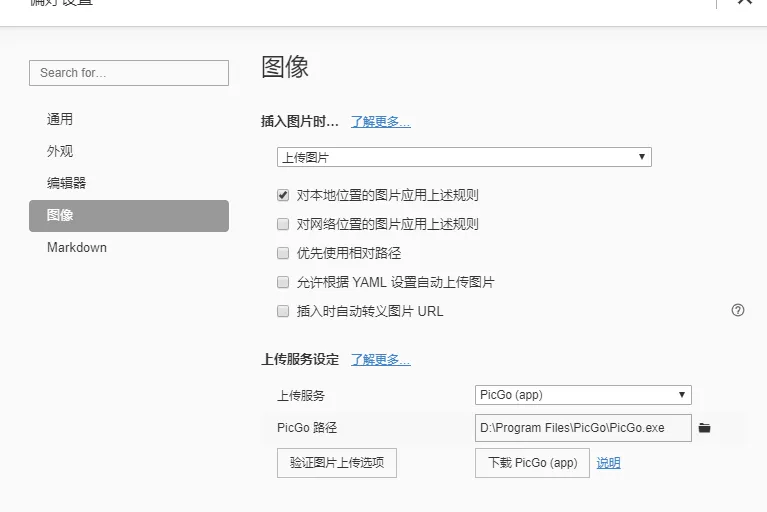This screenshot has height=512, width=767.
Task: Click the 上传服务设定 heading
Action: (x=300, y=359)
